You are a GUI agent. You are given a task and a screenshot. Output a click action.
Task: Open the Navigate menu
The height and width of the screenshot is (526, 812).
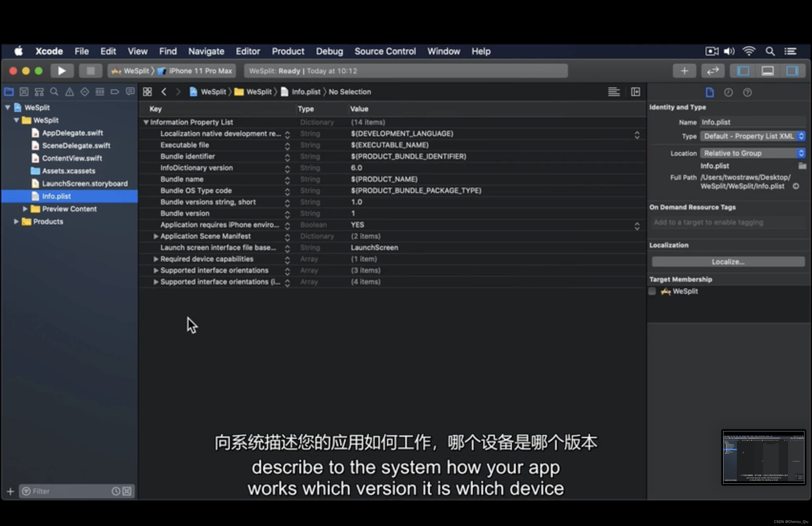[206, 51]
